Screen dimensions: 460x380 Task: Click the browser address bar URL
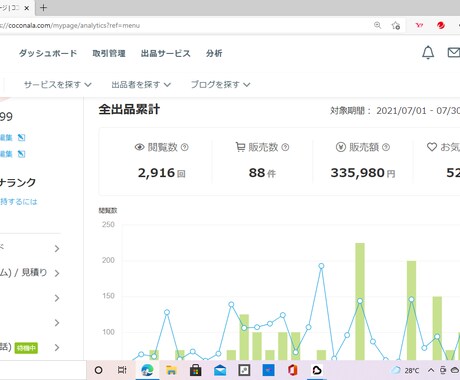pos(70,25)
